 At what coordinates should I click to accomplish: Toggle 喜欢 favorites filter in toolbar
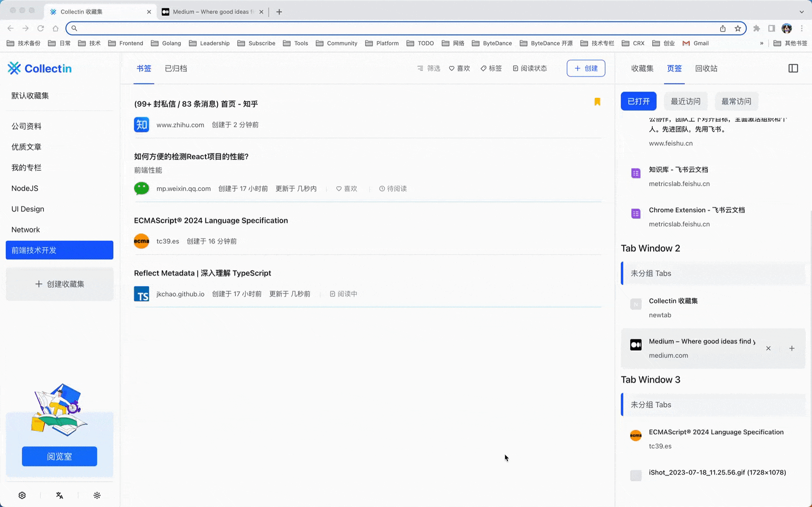[x=459, y=68]
